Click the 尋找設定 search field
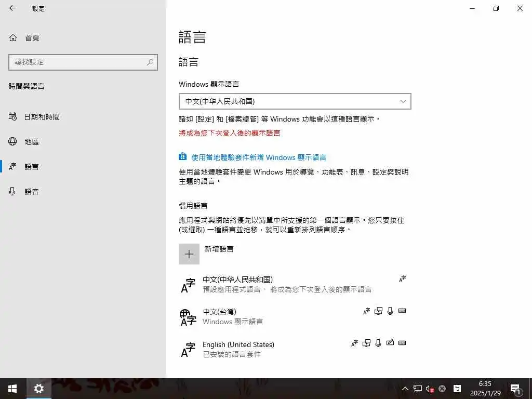 [83, 62]
